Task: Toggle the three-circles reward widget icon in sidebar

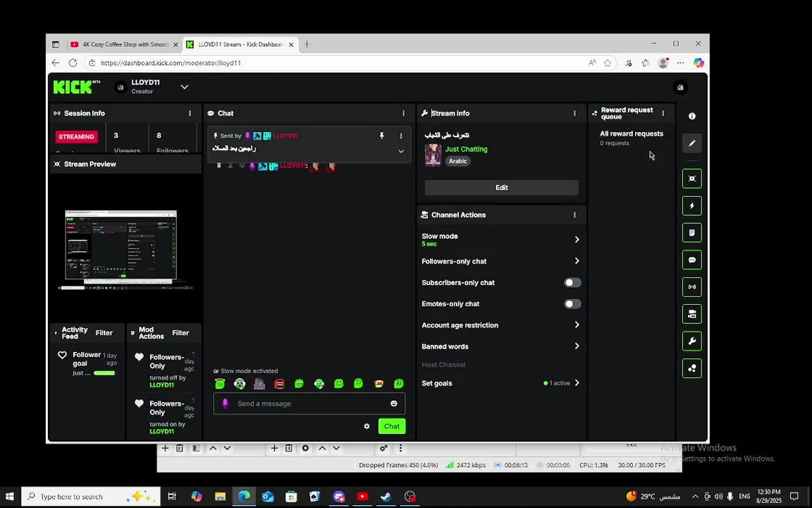Action: click(x=692, y=368)
